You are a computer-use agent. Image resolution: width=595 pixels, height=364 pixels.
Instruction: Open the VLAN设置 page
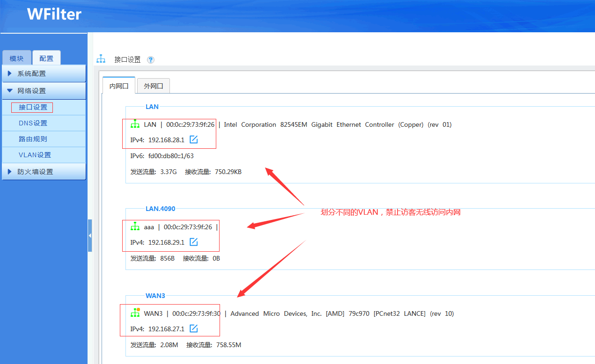35,155
